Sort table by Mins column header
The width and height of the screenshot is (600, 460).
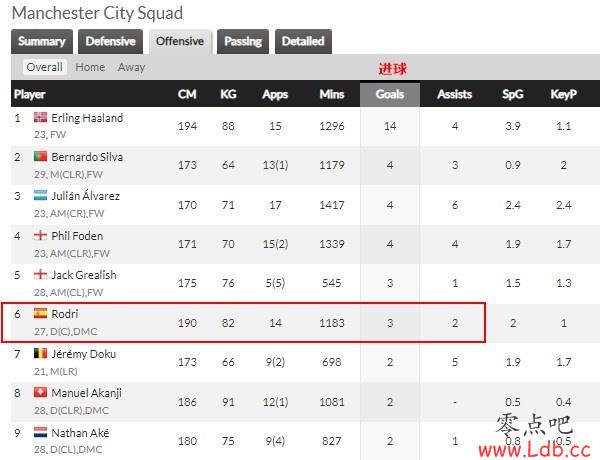pos(332,94)
